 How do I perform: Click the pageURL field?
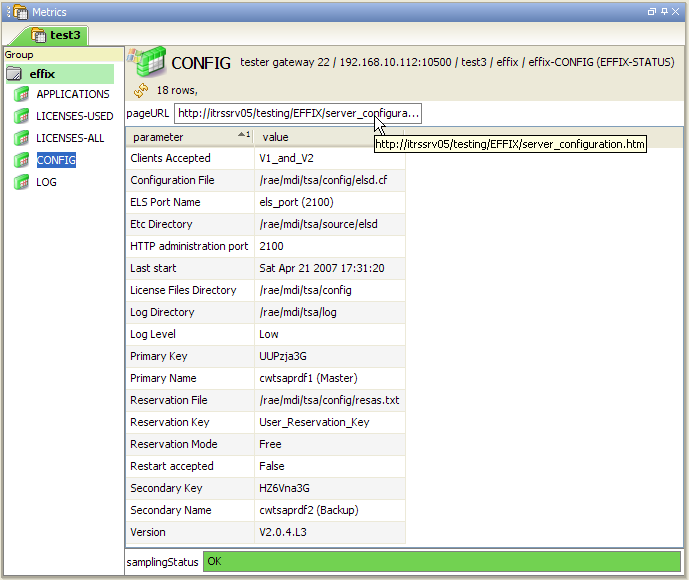pyautogui.click(x=298, y=113)
